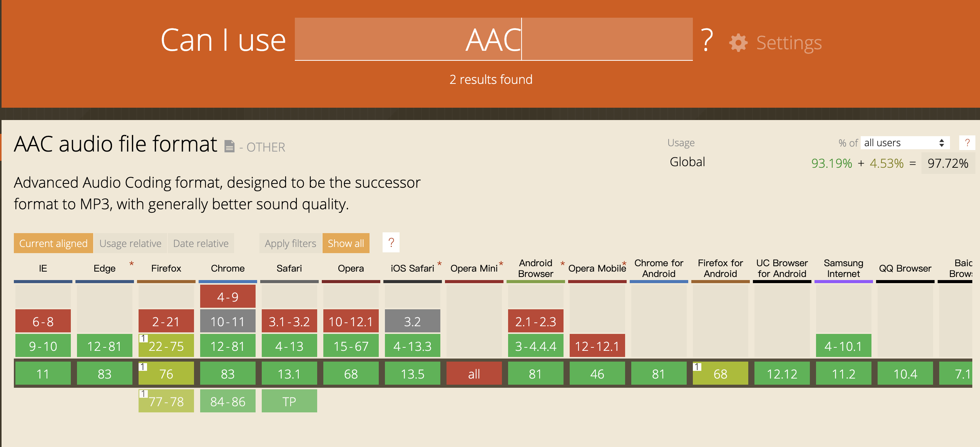The width and height of the screenshot is (980, 447).
Task: Click the Apply filters button
Action: [x=290, y=243]
